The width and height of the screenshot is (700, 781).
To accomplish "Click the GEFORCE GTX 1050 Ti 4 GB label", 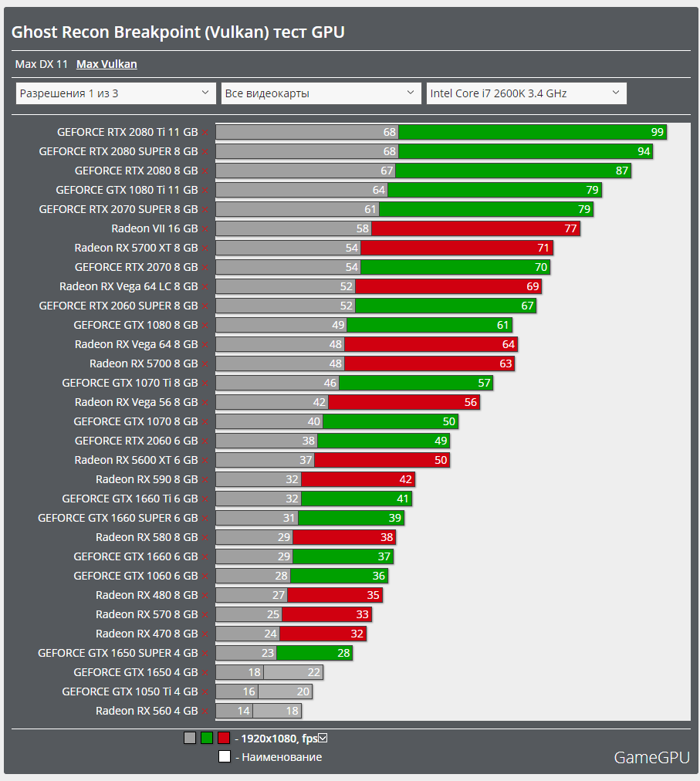I will tap(130, 691).
